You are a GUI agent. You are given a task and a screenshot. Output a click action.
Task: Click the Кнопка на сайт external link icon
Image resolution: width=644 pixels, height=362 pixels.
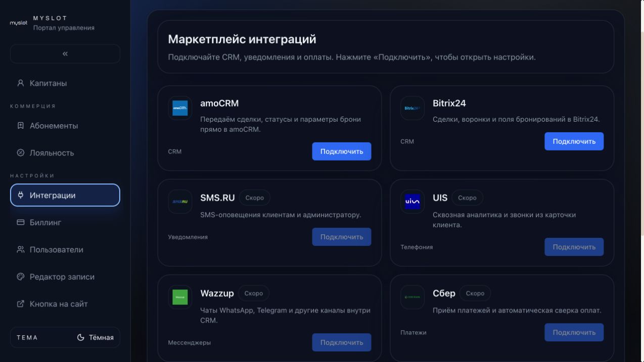[x=21, y=304]
